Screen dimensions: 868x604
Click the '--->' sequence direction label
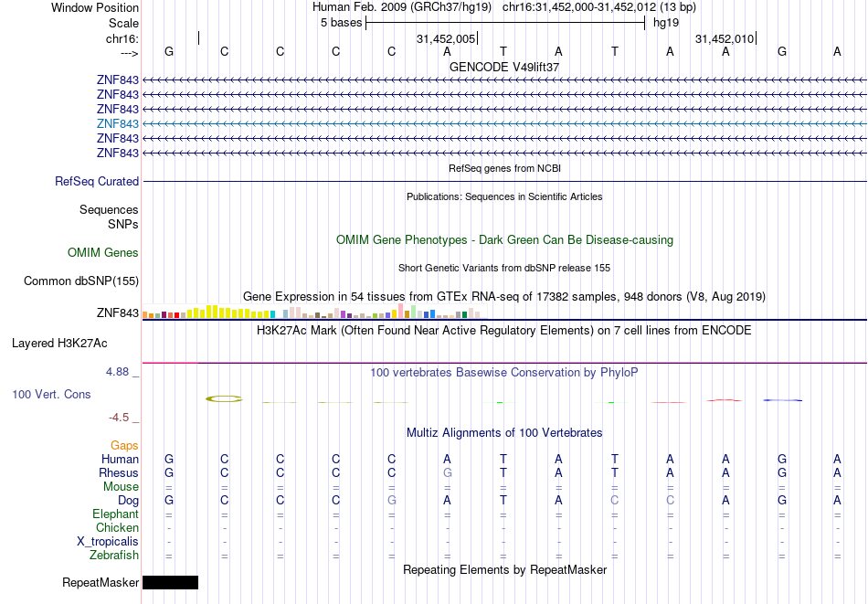click(130, 53)
